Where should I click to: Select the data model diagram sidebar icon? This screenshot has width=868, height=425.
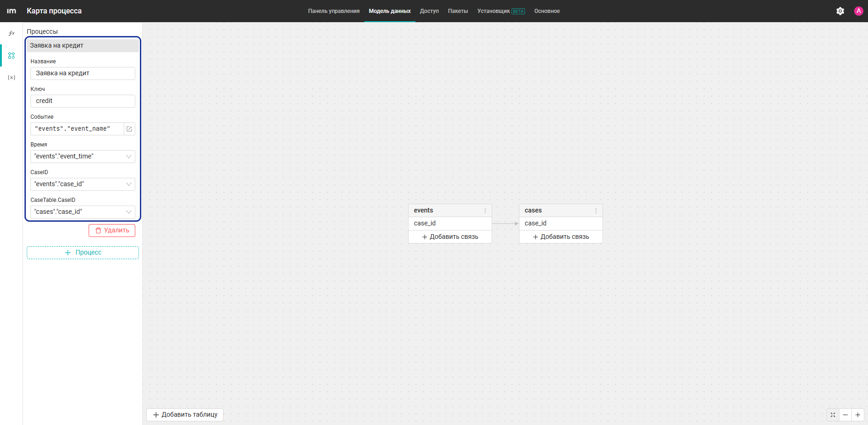pyautogui.click(x=12, y=55)
